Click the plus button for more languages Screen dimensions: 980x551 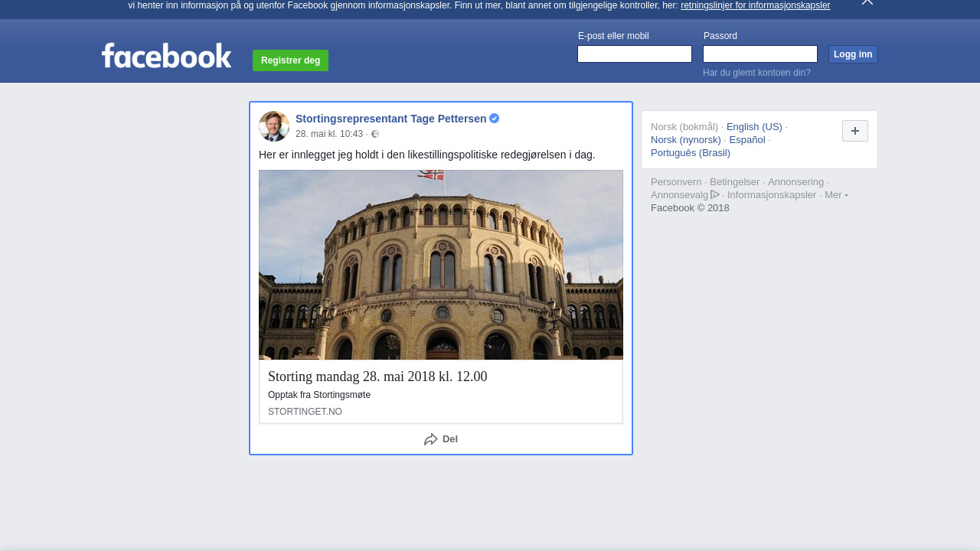click(854, 131)
